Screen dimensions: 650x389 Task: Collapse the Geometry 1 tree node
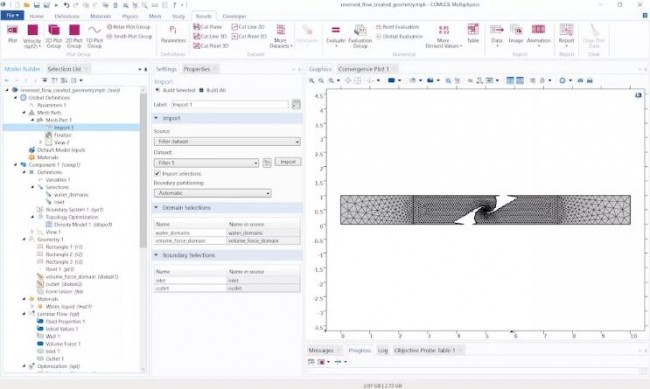click(x=24, y=239)
